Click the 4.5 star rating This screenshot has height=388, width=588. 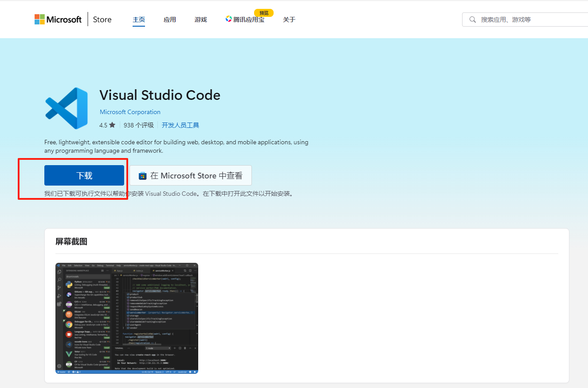tap(107, 125)
